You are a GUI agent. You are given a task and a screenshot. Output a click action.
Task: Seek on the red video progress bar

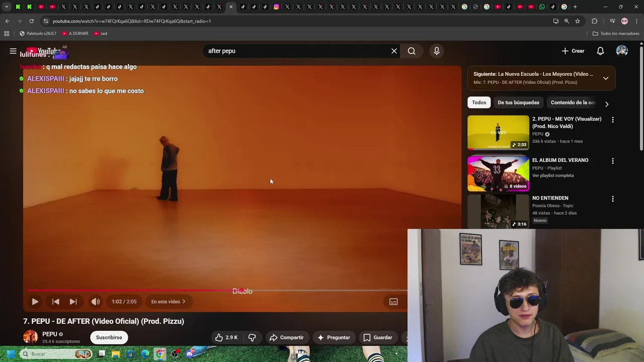point(217,290)
